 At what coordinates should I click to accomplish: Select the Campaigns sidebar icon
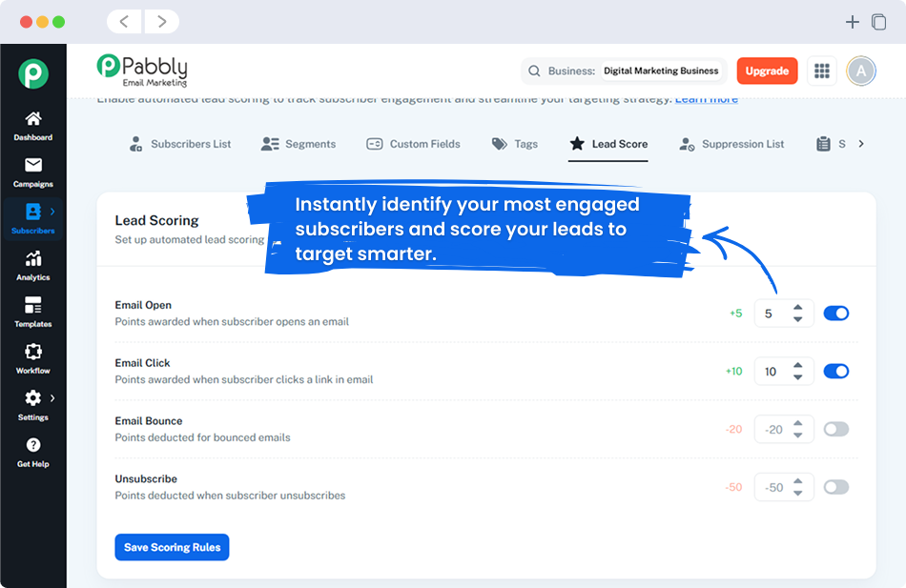(x=32, y=173)
